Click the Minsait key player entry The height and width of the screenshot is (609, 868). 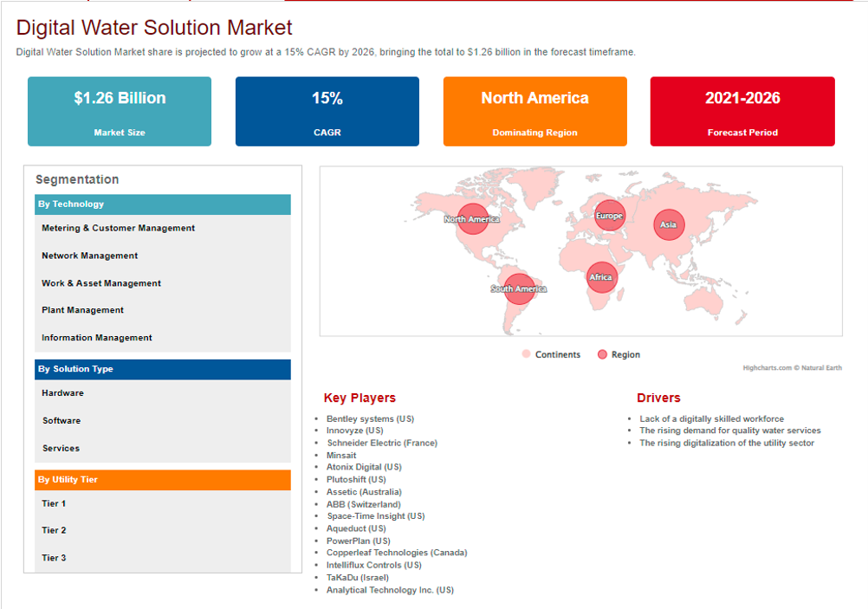coord(341,456)
